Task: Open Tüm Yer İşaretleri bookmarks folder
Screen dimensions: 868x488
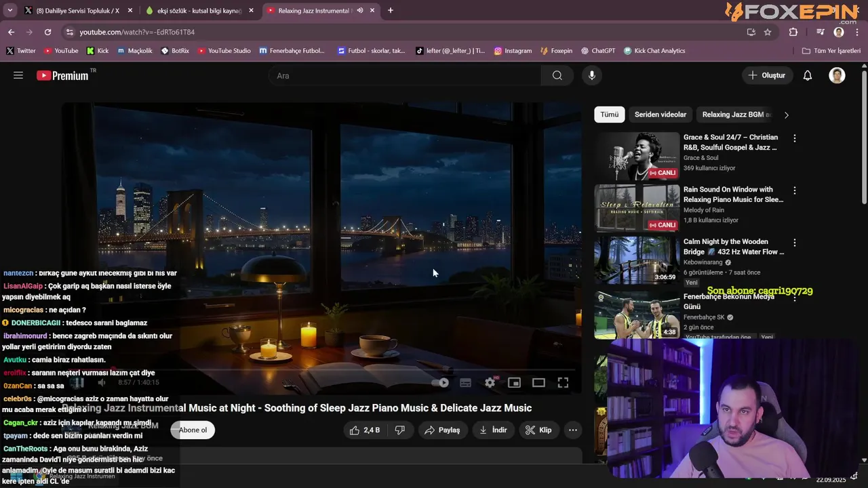Action: point(831,51)
